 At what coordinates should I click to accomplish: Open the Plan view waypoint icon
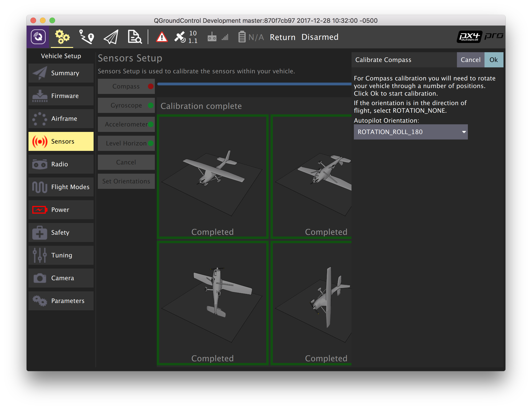86,37
